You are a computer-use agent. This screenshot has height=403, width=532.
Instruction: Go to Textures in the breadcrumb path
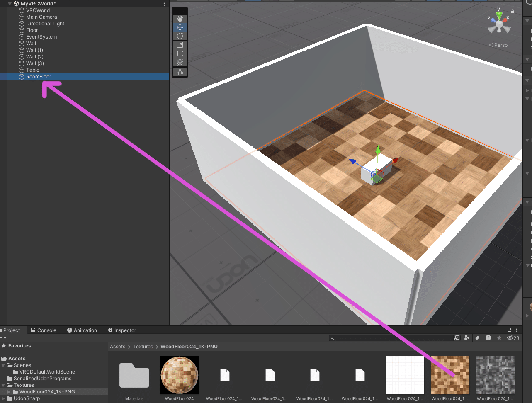tap(143, 347)
